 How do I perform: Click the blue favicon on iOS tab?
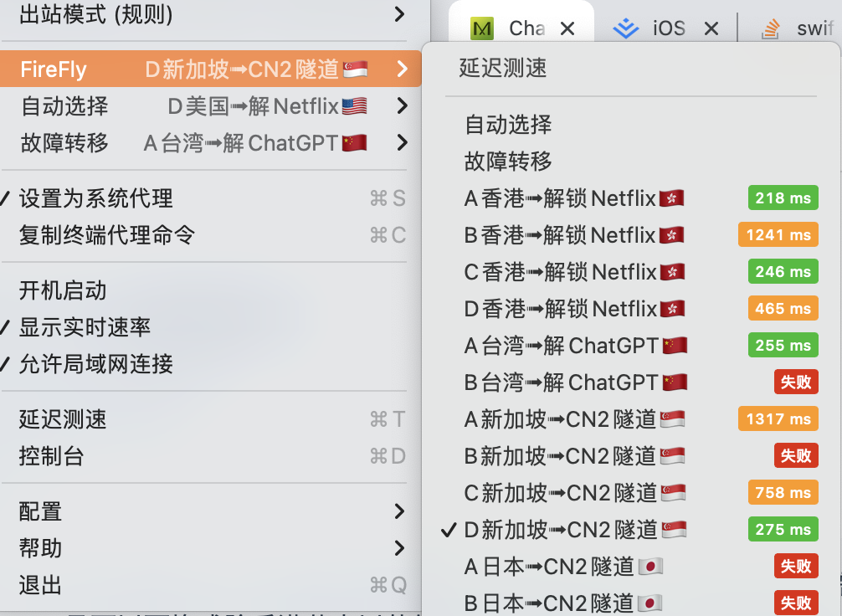click(x=625, y=28)
